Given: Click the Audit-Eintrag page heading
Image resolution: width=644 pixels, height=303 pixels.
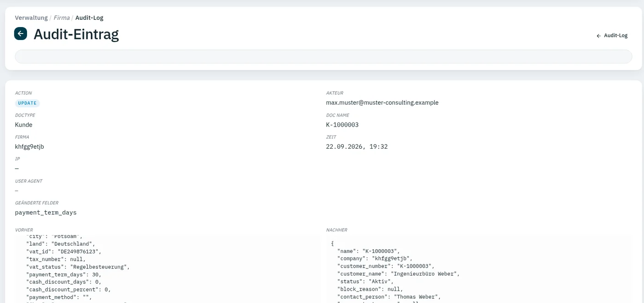Looking at the screenshot, I should (76, 34).
